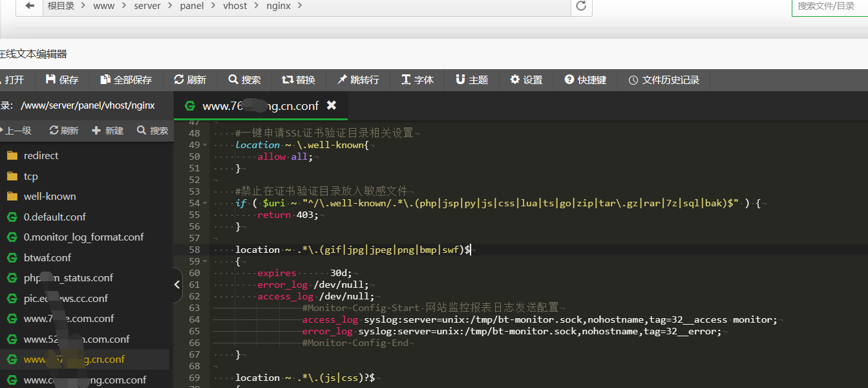Open 0.monitor_log_format.conf in the sidebar
This screenshot has height=388, width=868.
coord(84,237)
